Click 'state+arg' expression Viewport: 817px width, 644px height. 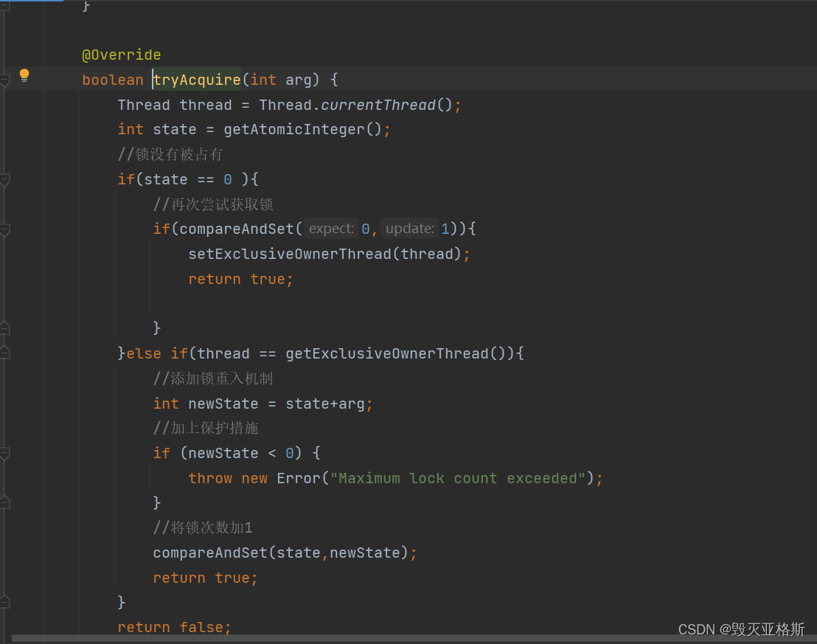[324, 404]
